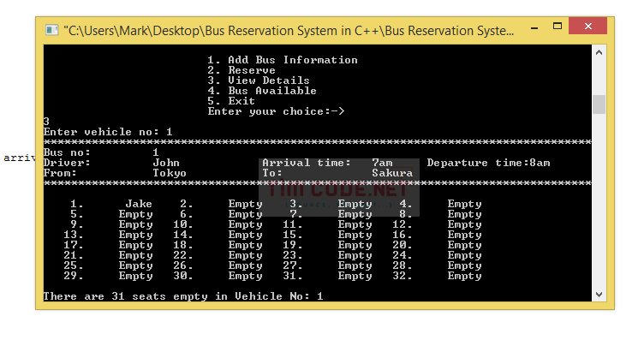The width and height of the screenshot is (644, 340).
Task: Click the 'From:' label
Action: (60, 173)
